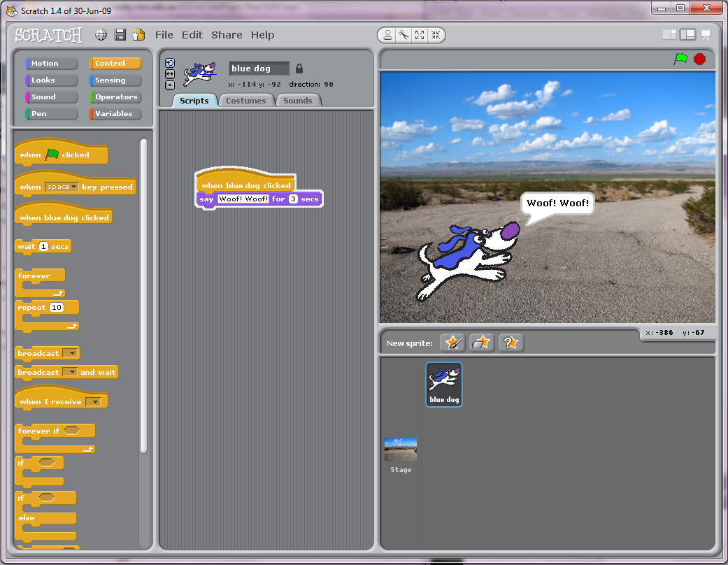728x565 pixels.
Task: Click the Scratch logo
Action: click(48, 35)
